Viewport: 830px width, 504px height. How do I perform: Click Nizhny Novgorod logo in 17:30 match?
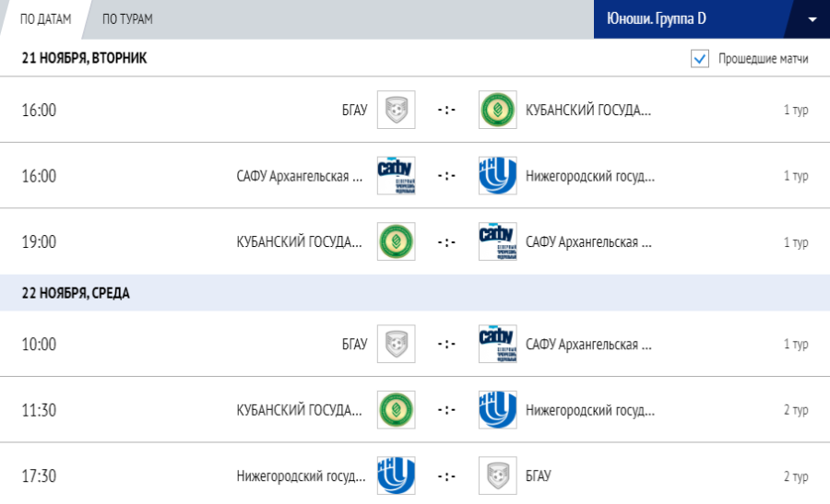397,475
